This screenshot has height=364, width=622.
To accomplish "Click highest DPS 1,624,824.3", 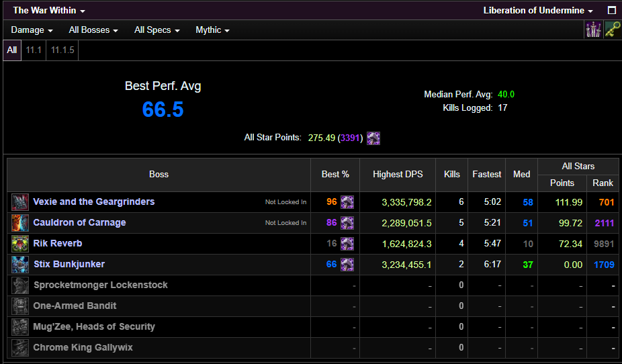I will 406,244.
